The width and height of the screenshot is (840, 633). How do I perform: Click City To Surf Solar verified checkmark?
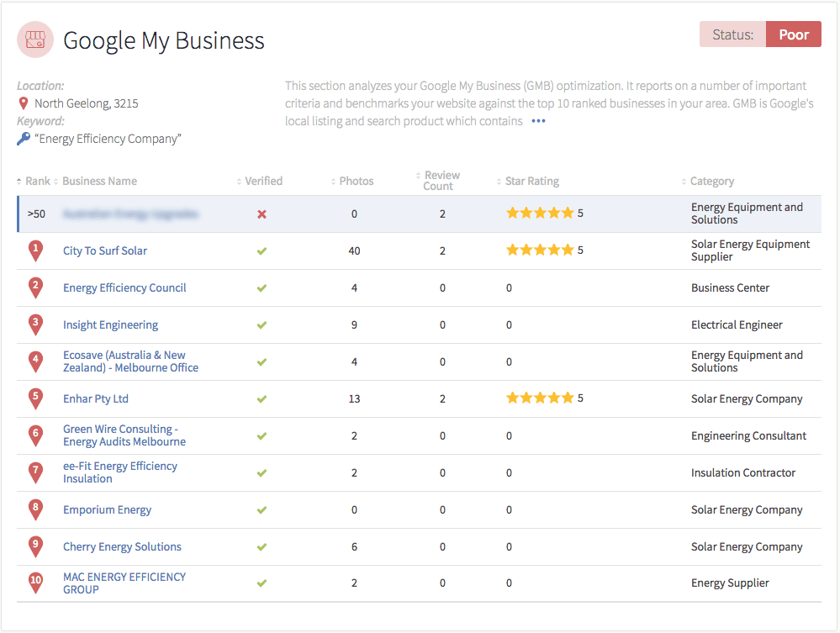(x=262, y=251)
